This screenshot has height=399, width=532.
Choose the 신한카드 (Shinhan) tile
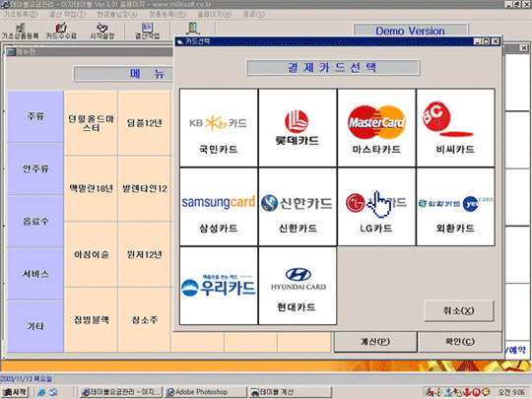298,207
